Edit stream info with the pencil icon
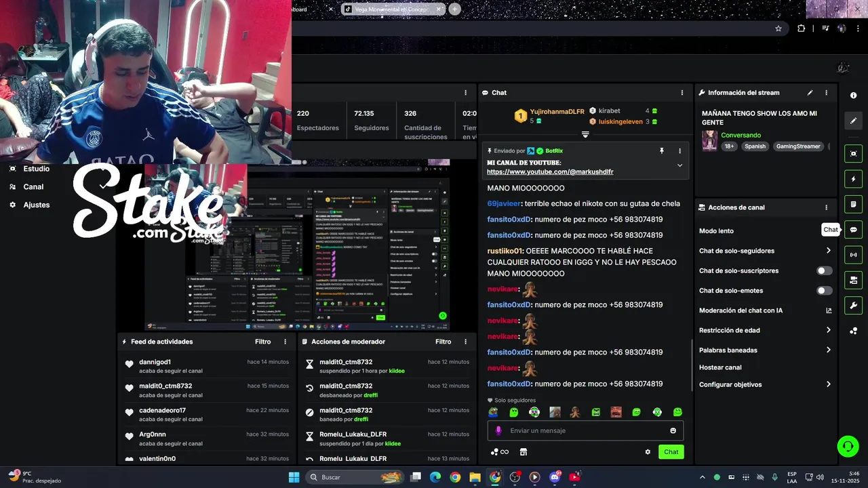The height and width of the screenshot is (488, 868). pos(810,93)
